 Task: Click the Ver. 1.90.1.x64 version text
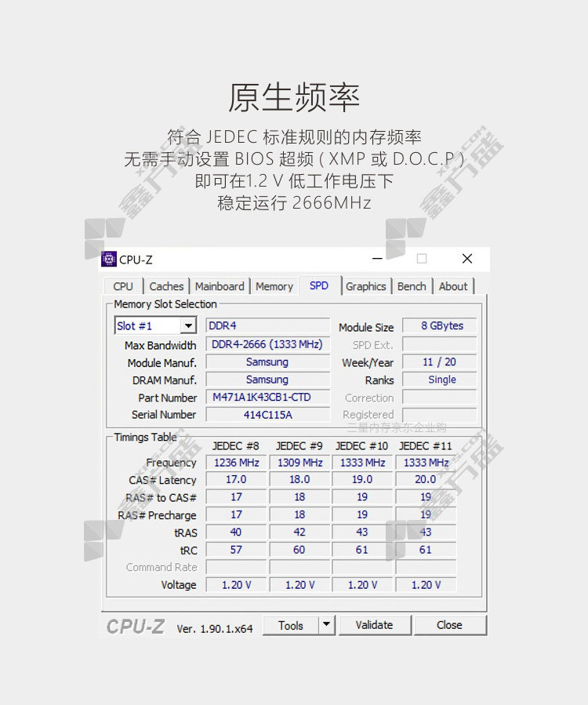coord(215,629)
